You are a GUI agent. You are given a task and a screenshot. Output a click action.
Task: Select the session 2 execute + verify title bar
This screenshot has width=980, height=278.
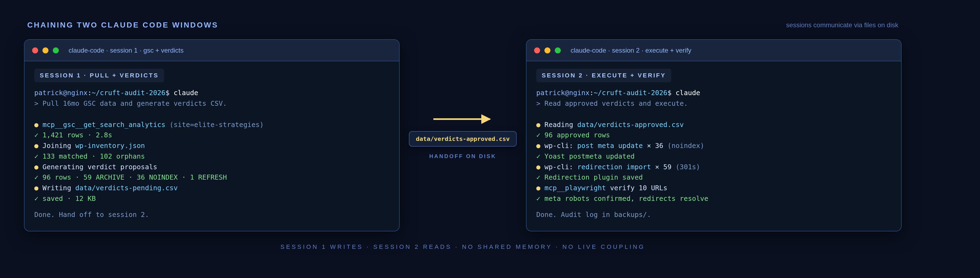(x=630, y=50)
